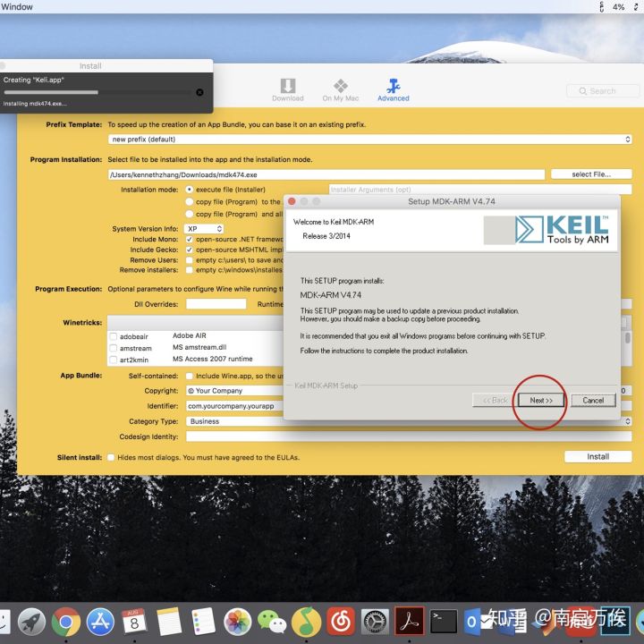Toggle the Include Mono checkbox
The height and width of the screenshot is (644, 644).
(190, 239)
